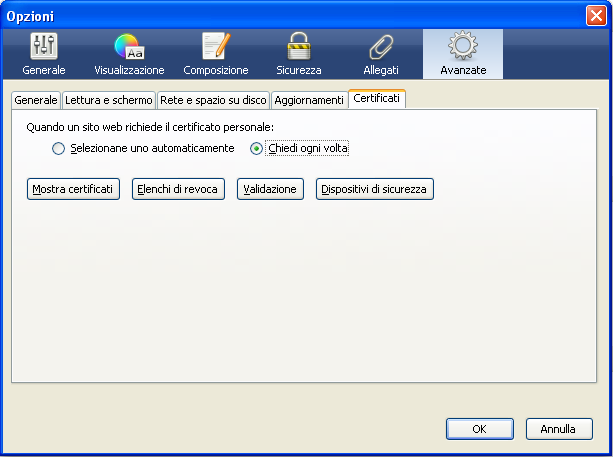Image resolution: width=613 pixels, height=457 pixels.
Task: Go to 'Rete e spazio su disco' tab
Action: coord(213,100)
